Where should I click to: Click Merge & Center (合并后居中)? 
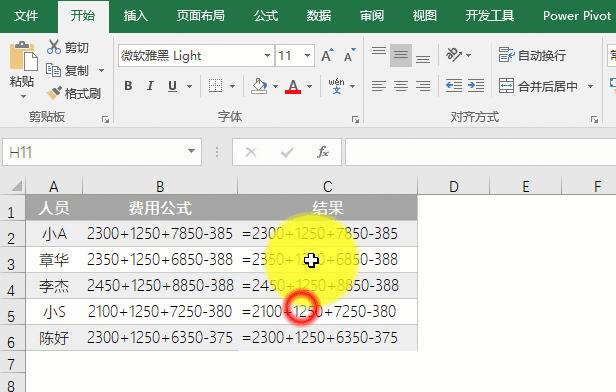click(x=538, y=86)
